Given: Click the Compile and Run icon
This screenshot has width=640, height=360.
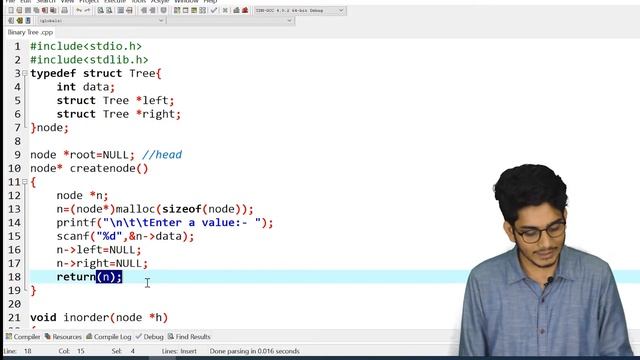Looking at the screenshot, I should pyautogui.click(x=194, y=10).
